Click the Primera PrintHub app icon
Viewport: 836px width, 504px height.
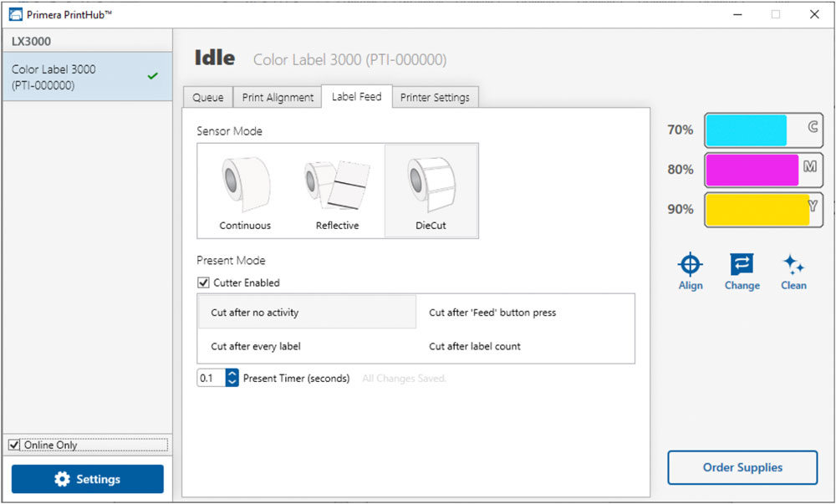pos(15,14)
